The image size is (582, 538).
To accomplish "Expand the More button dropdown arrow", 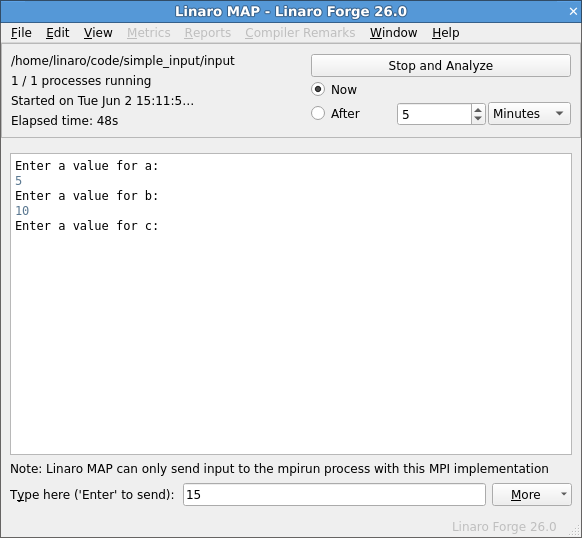I will (x=563, y=494).
